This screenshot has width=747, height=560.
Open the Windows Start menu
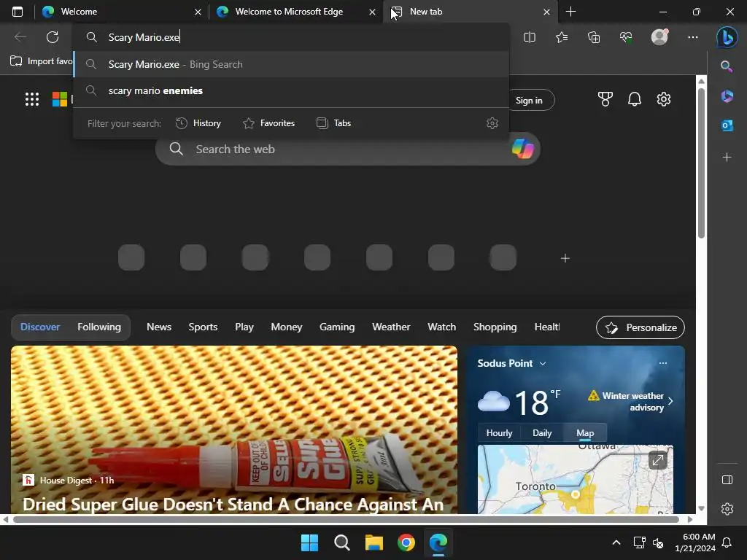click(x=309, y=542)
